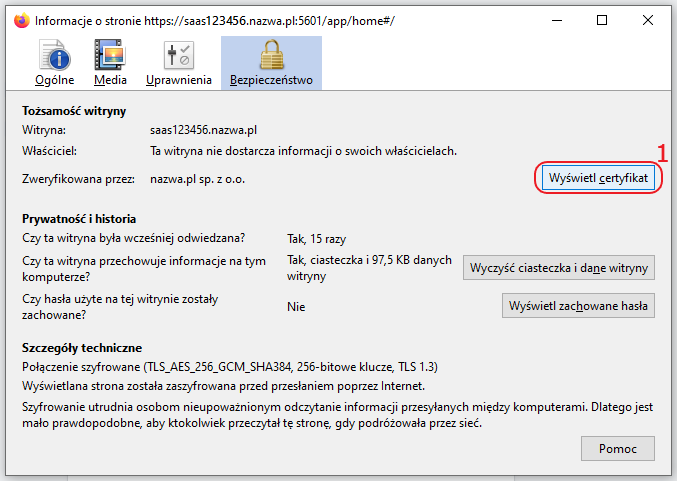Click the Ogólne tab label
The height and width of the screenshot is (481, 677).
tap(54, 80)
